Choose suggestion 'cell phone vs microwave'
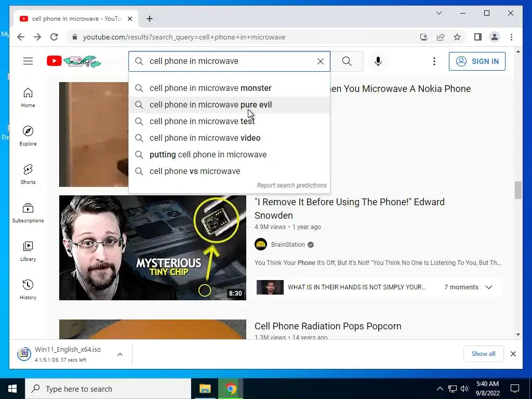The width and height of the screenshot is (532, 399). pyautogui.click(x=229, y=171)
